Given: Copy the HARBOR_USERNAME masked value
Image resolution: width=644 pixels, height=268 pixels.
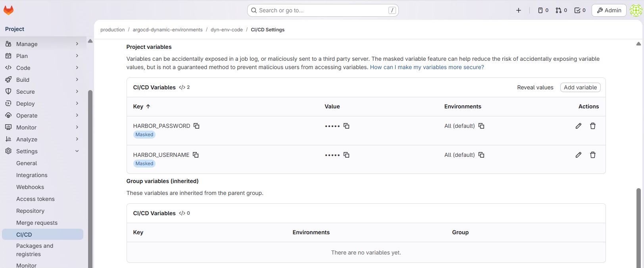Looking at the screenshot, I should [346, 155].
